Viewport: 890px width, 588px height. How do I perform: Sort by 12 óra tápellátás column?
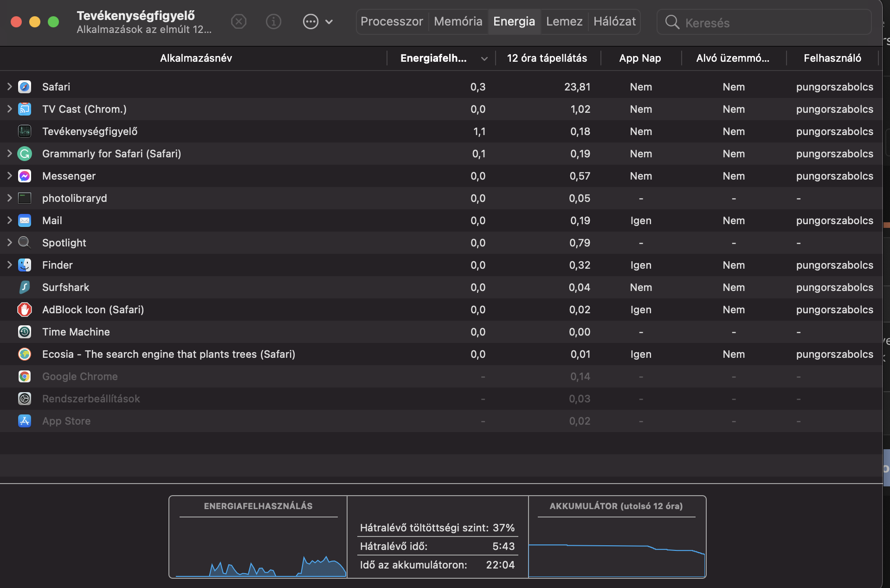(547, 58)
